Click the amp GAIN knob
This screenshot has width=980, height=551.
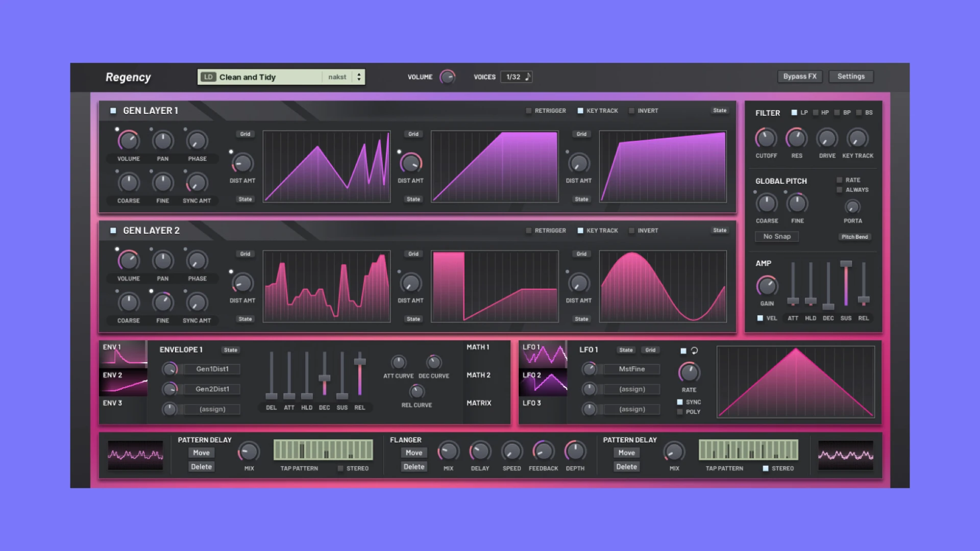767,286
